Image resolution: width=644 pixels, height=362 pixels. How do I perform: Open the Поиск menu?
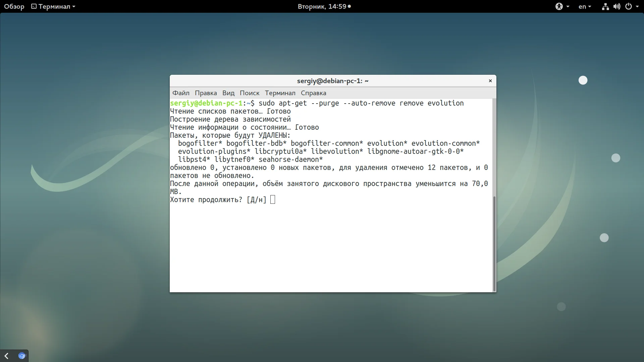(x=249, y=93)
